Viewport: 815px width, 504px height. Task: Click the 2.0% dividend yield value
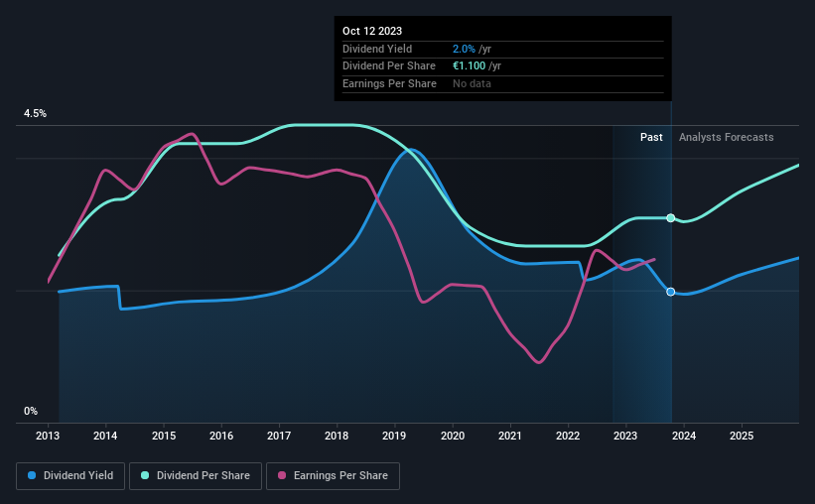pos(464,49)
